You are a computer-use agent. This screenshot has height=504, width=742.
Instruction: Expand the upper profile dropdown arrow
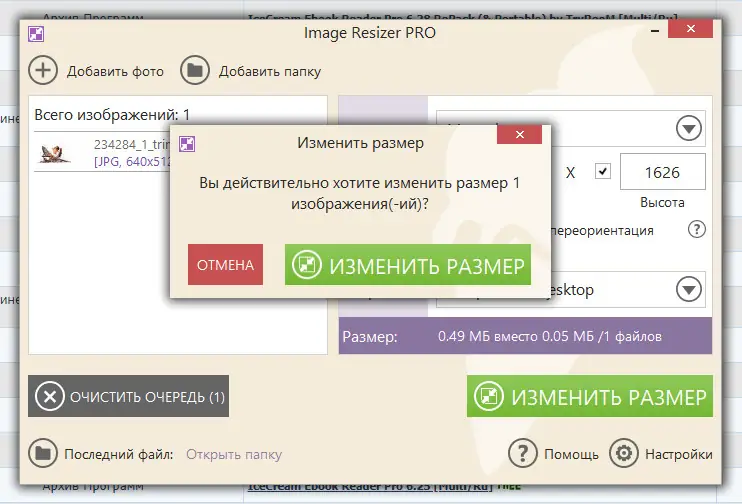tap(689, 128)
